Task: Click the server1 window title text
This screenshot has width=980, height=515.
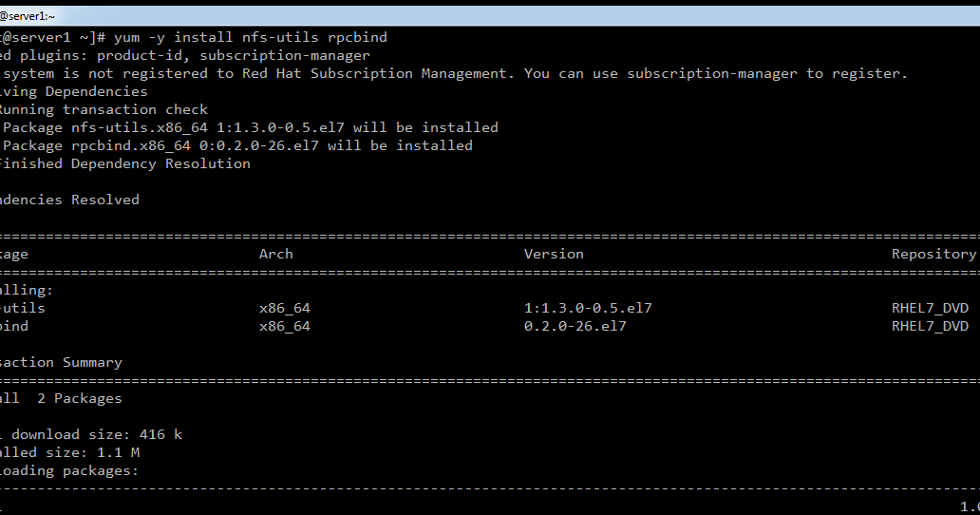Action: point(27,16)
